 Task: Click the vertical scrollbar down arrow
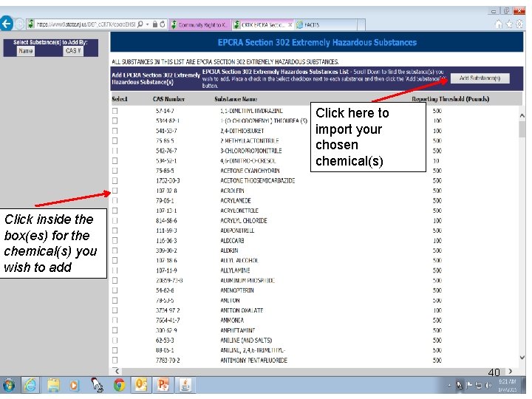522,358
